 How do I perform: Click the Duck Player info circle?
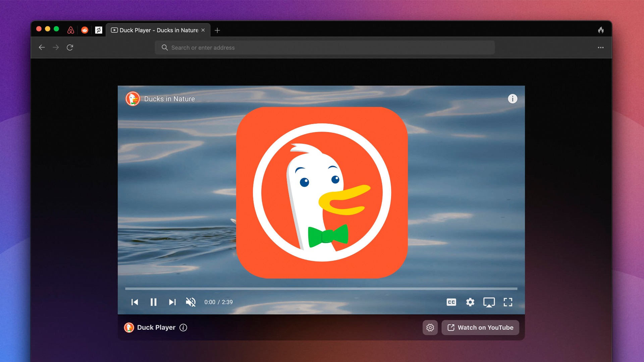183,327
